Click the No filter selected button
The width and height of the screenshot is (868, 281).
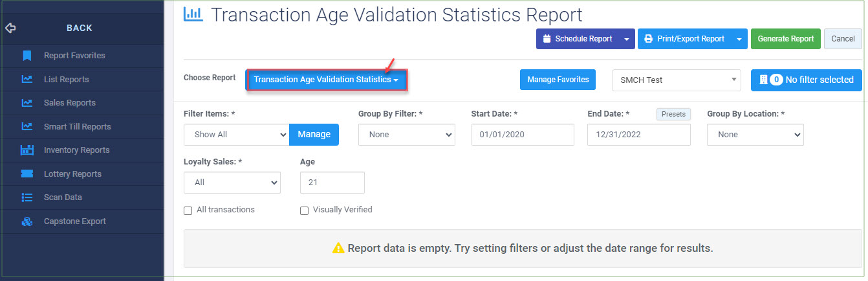click(807, 80)
